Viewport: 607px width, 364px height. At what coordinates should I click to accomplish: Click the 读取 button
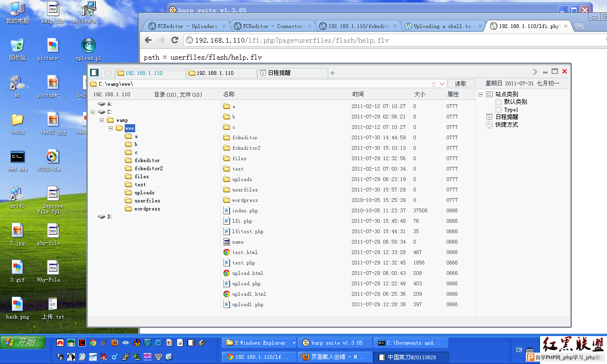pyautogui.click(x=461, y=83)
